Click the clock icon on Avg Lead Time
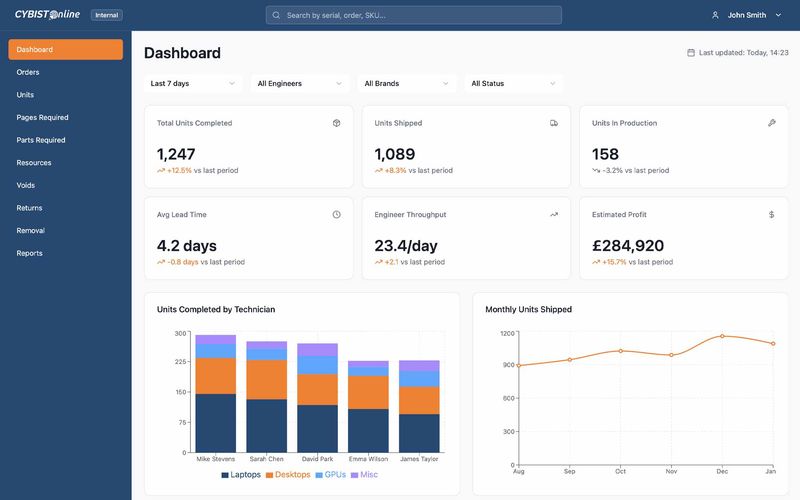Screen dimensions: 800x500 [336, 215]
